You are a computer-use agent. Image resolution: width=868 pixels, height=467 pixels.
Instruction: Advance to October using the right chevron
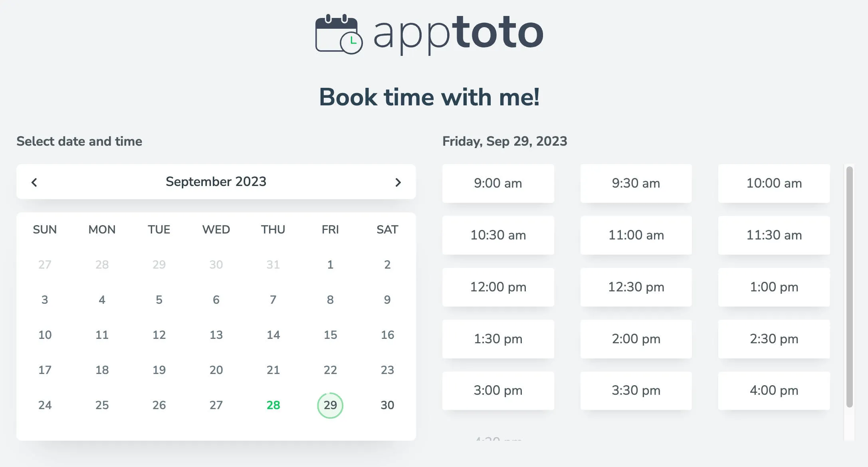tap(398, 182)
